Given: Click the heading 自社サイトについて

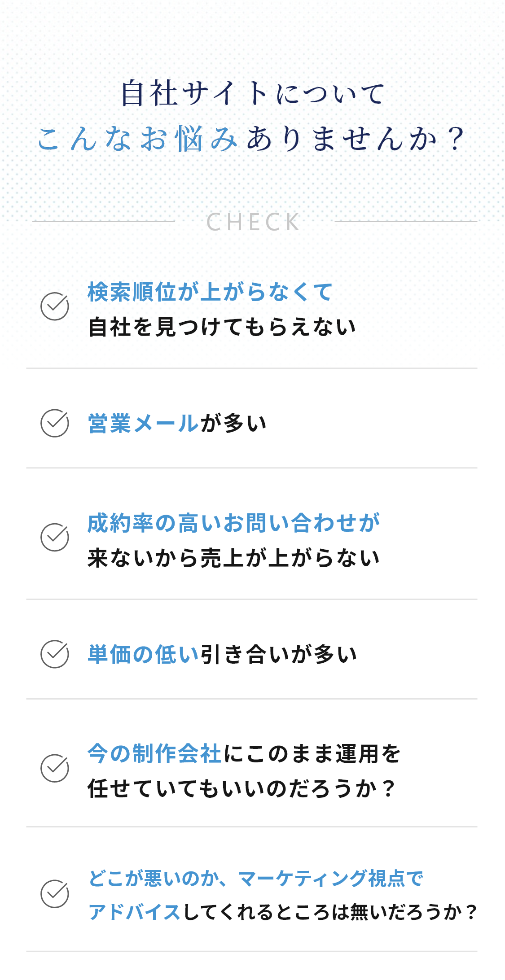Looking at the screenshot, I should (252, 93).
